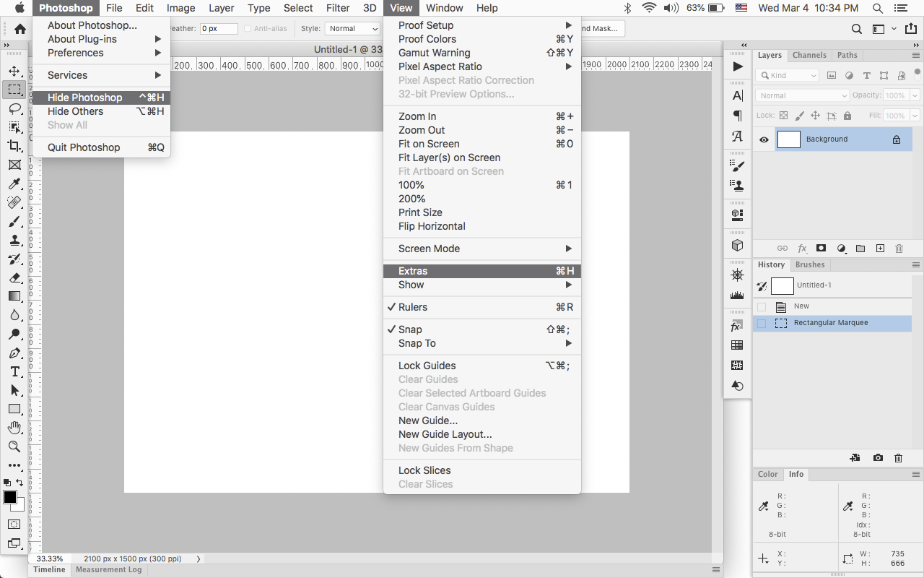The width and height of the screenshot is (924, 578).
Task: Set history brush source for the New state
Action: (762, 306)
